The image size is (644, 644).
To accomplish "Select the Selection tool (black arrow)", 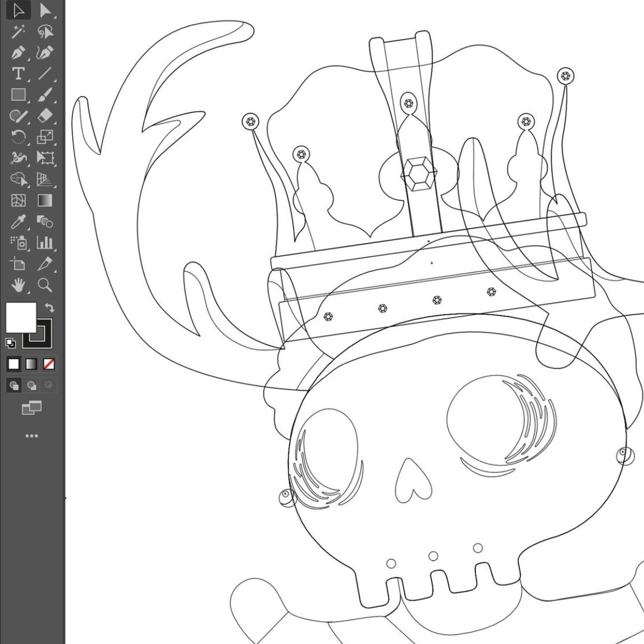I will click(x=18, y=11).
